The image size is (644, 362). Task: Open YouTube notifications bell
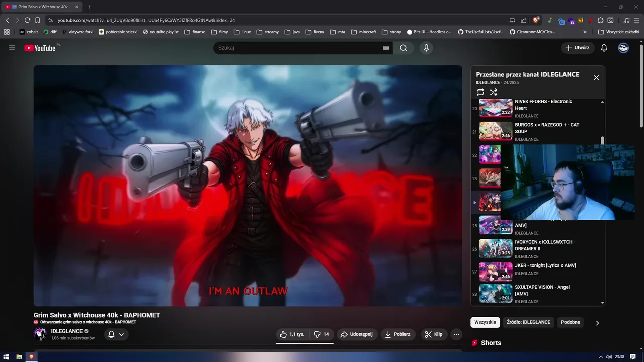point(604,48)
